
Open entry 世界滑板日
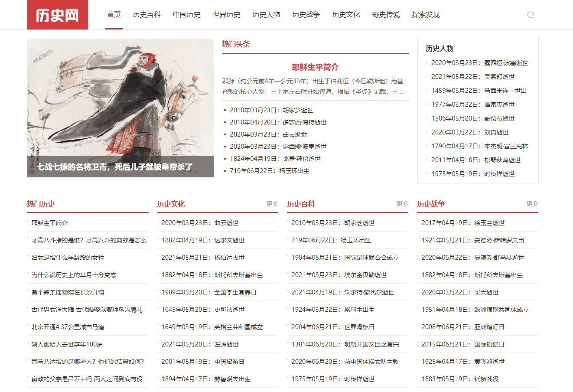coord(333,327)
